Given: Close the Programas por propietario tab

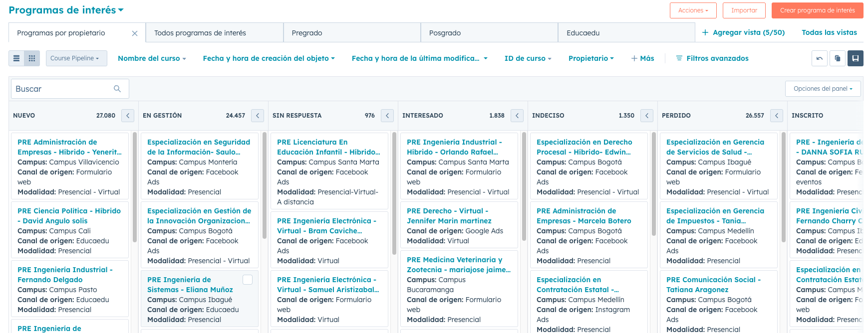Looking at the screenshot, I should (135, 33).
